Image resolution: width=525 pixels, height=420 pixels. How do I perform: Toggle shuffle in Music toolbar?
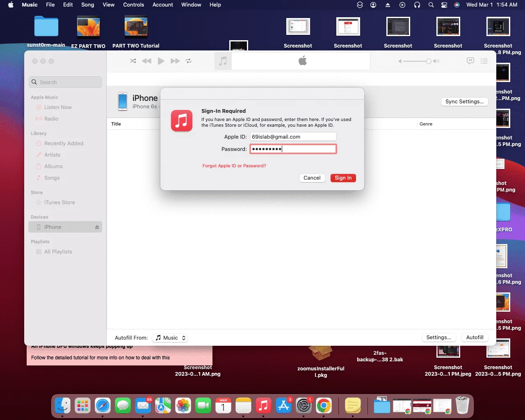[133, 61]
